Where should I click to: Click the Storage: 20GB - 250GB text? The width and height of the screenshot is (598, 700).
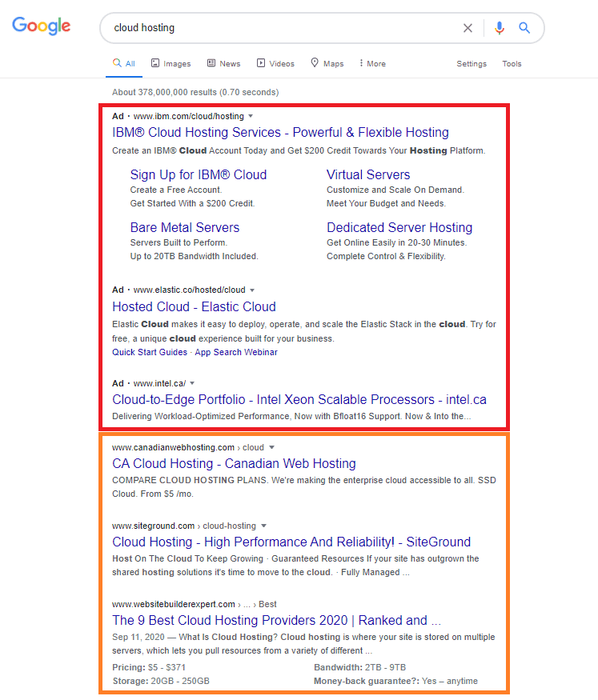(161, 682)
